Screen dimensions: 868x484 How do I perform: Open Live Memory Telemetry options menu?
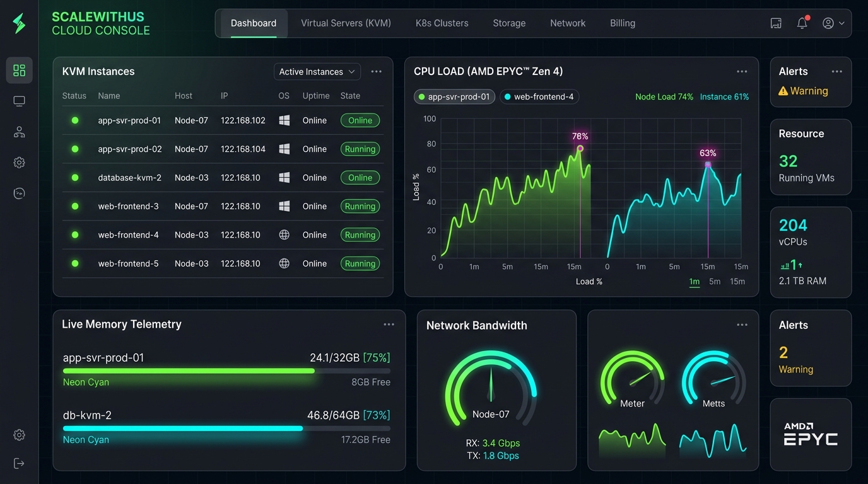click(x=389, y=325)
